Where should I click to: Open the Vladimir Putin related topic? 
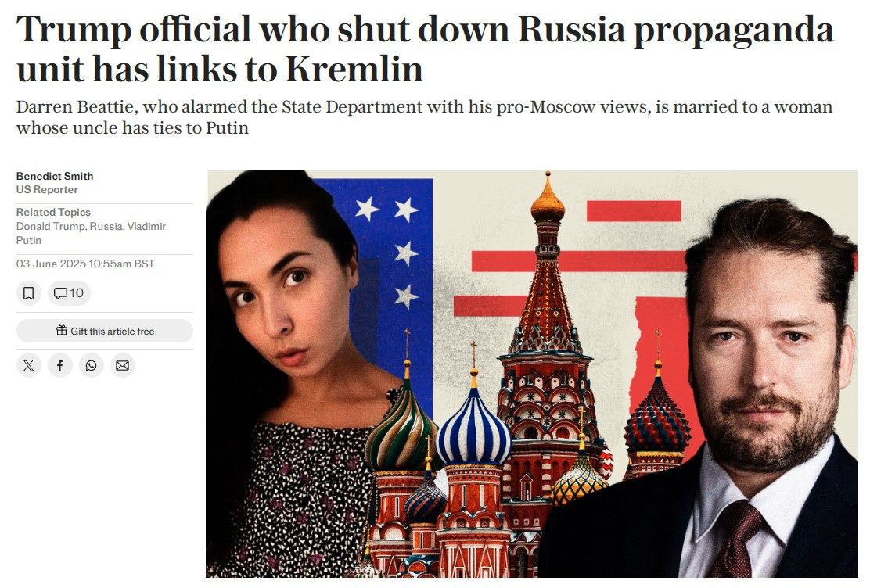[91, 233]
